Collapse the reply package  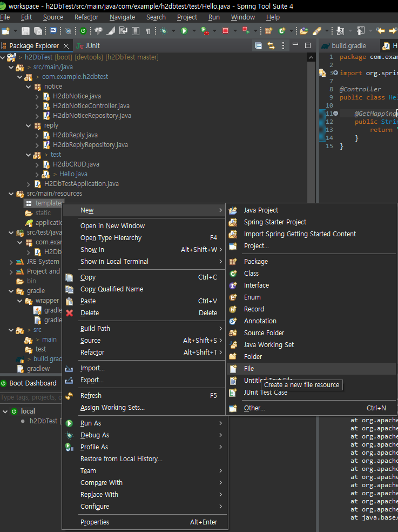point(29,125)
